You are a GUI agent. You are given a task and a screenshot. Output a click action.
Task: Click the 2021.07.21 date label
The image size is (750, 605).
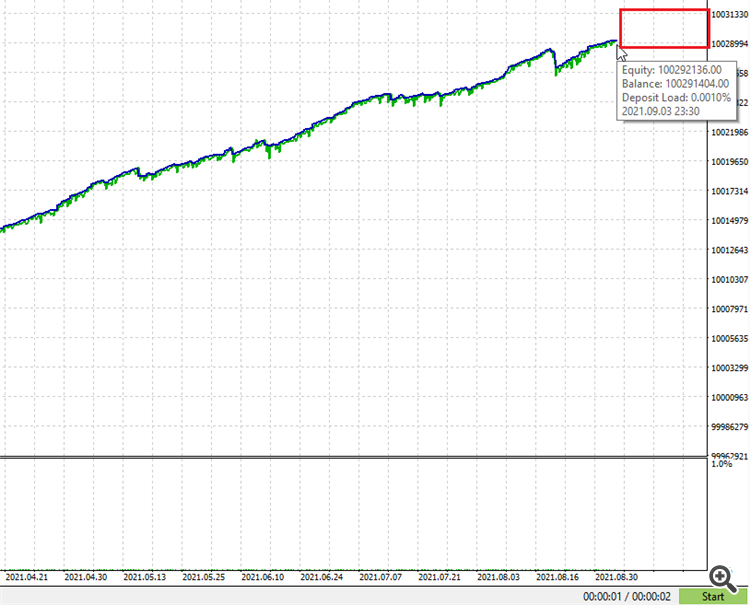(x=439, y=577)
